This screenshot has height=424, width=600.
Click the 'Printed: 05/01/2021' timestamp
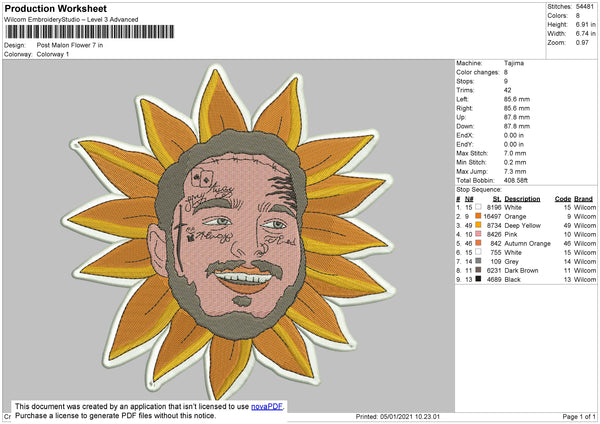pos(398,417)
